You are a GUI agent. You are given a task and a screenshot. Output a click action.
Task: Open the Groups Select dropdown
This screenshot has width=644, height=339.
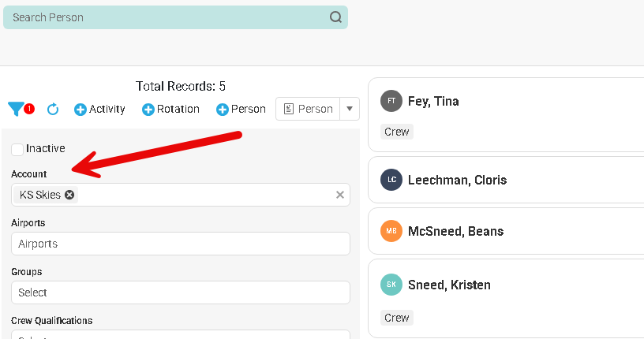coord(180,292)
